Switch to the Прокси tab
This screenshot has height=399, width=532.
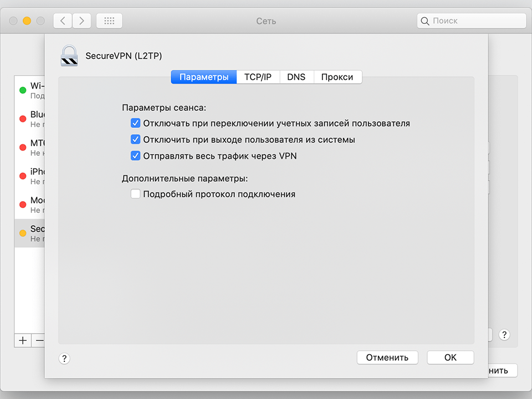pyautogui.click(x=337, y=77)
